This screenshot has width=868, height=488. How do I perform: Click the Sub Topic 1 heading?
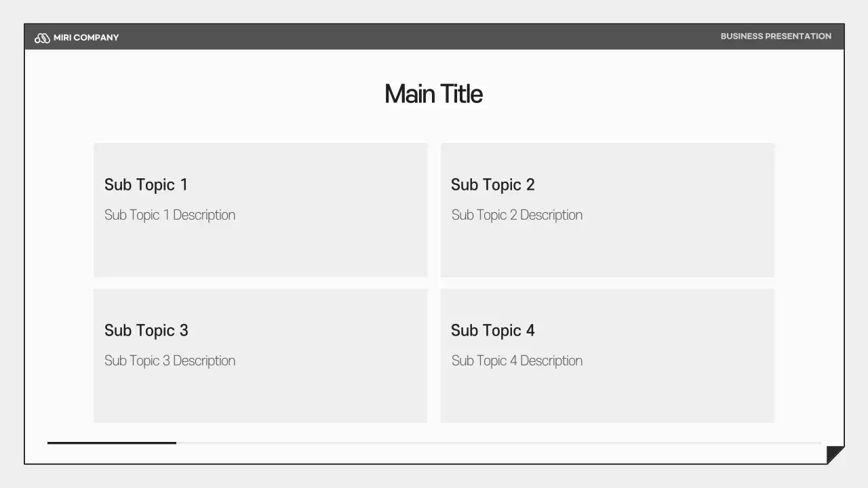tap(146, 185)
